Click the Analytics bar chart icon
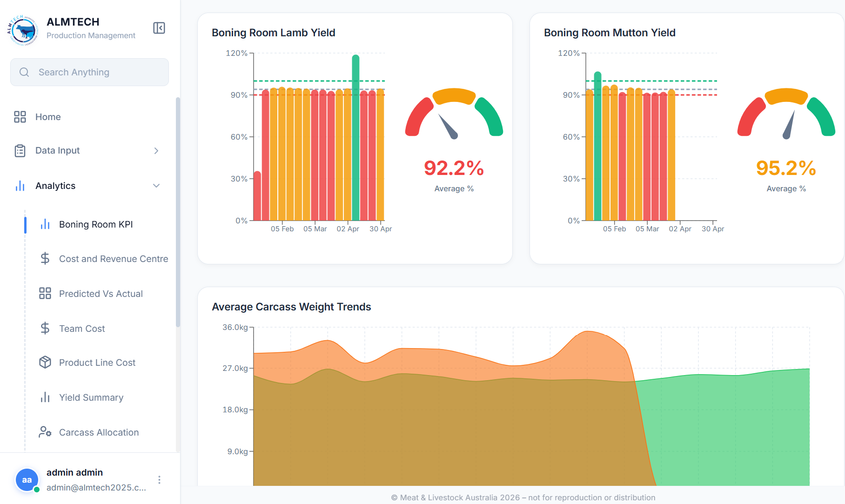Image resolution: width=845 pixels, height=504 pixels. click(x=20, y=186)
